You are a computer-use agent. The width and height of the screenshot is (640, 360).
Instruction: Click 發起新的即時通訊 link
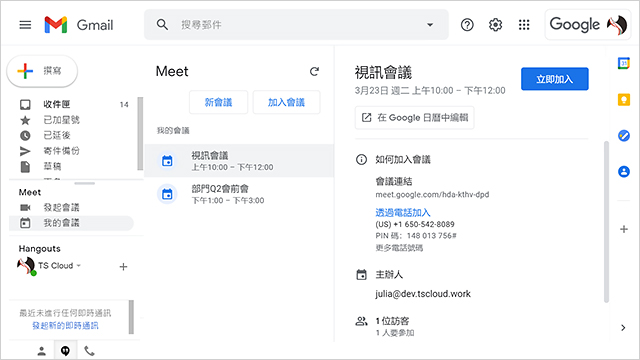pos(65,326)
